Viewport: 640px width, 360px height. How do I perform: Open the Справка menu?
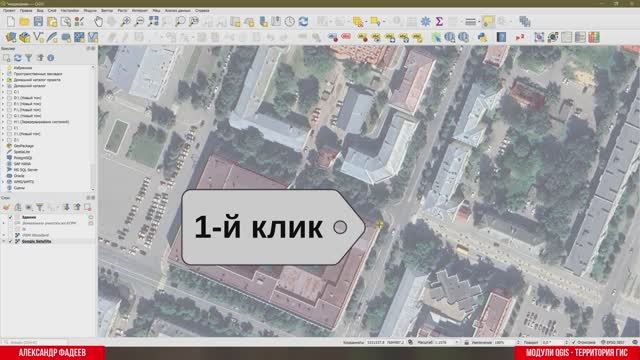click(x=202, y=11)
